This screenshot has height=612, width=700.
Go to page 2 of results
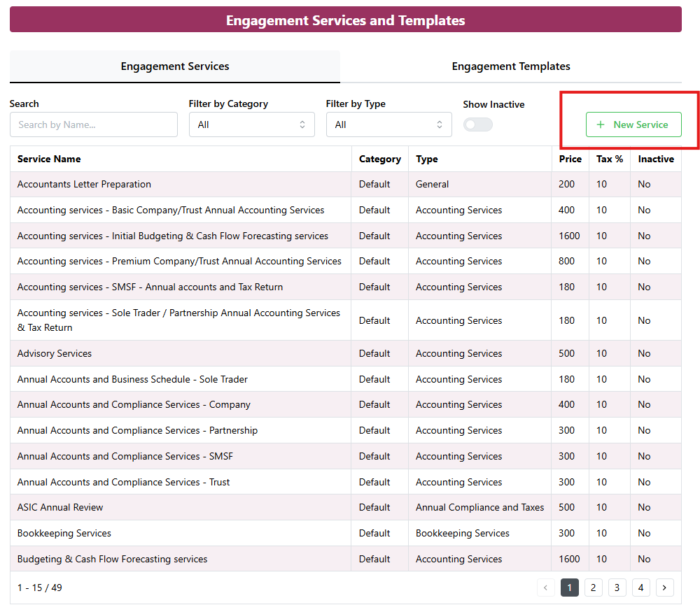click(x=593, y=588)
